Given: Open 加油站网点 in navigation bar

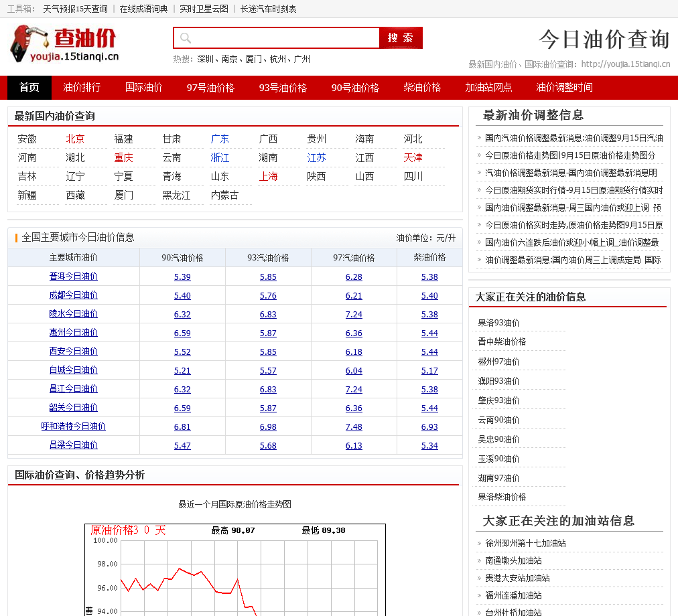Looking at the screenshot, I should click(x=488, y=87).
